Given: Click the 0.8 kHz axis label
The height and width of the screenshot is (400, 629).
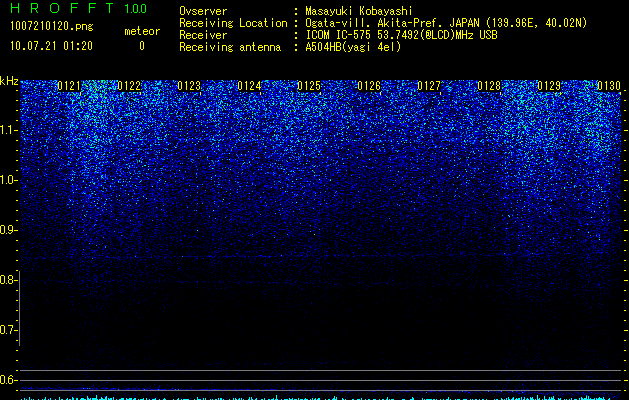Looking at the screenshot, I should coord(9,280).
